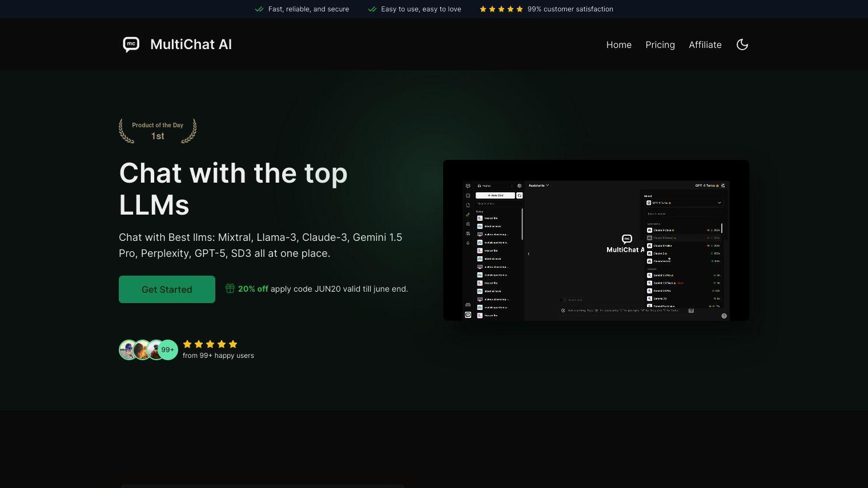868x488 pixels.
Task: Click the app preview screenshot thumbnail
Action: [596, 240]
